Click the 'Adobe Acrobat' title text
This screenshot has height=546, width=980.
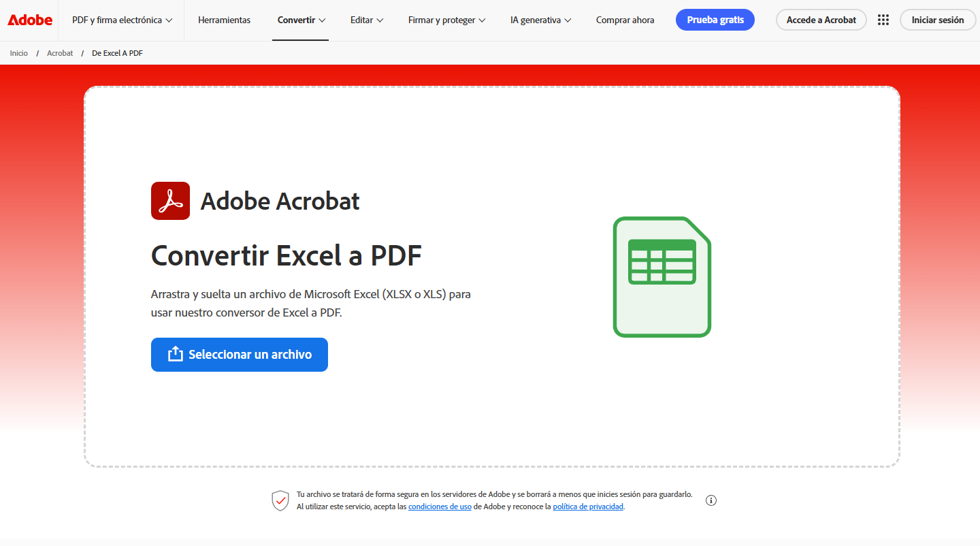coord(280,201)
